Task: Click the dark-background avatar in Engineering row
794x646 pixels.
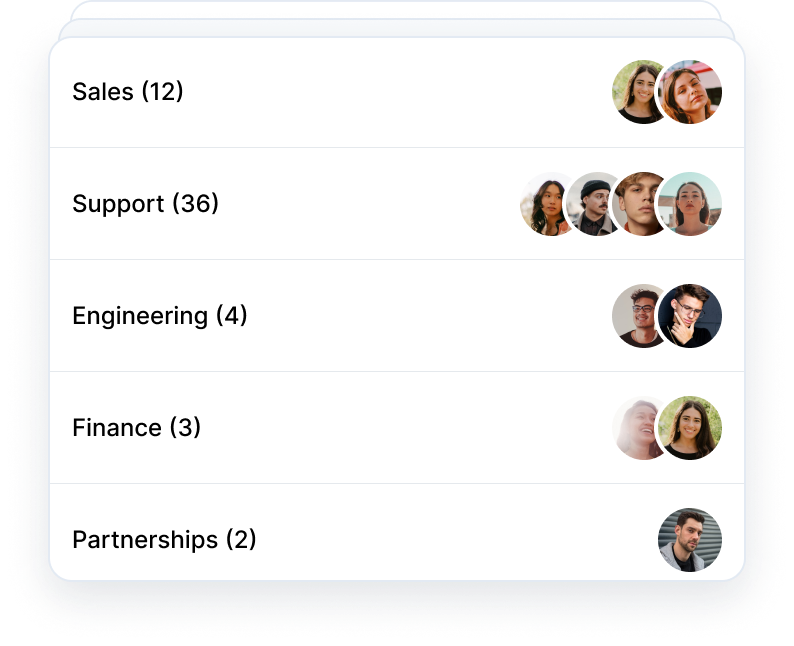Action: click(690, 316)
